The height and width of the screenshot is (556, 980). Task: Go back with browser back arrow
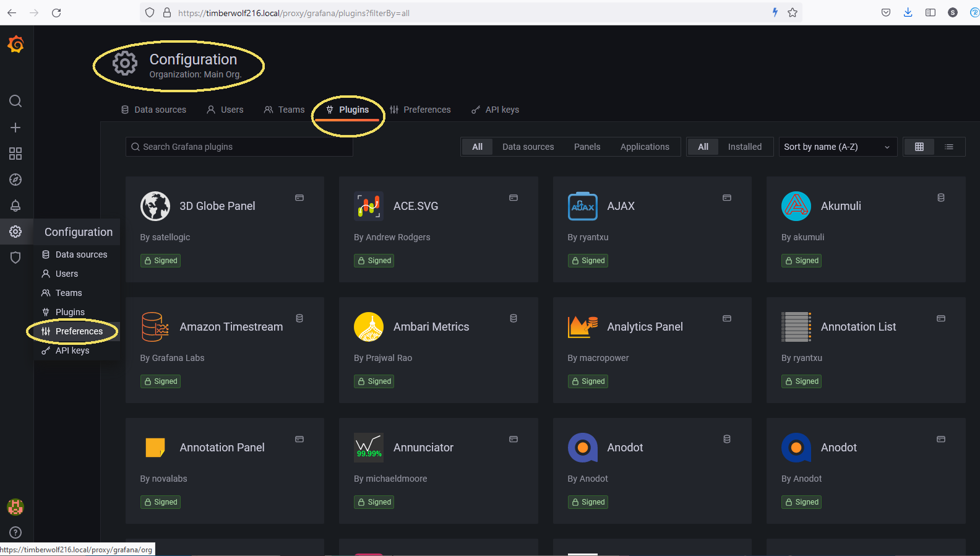pos(12,12)
